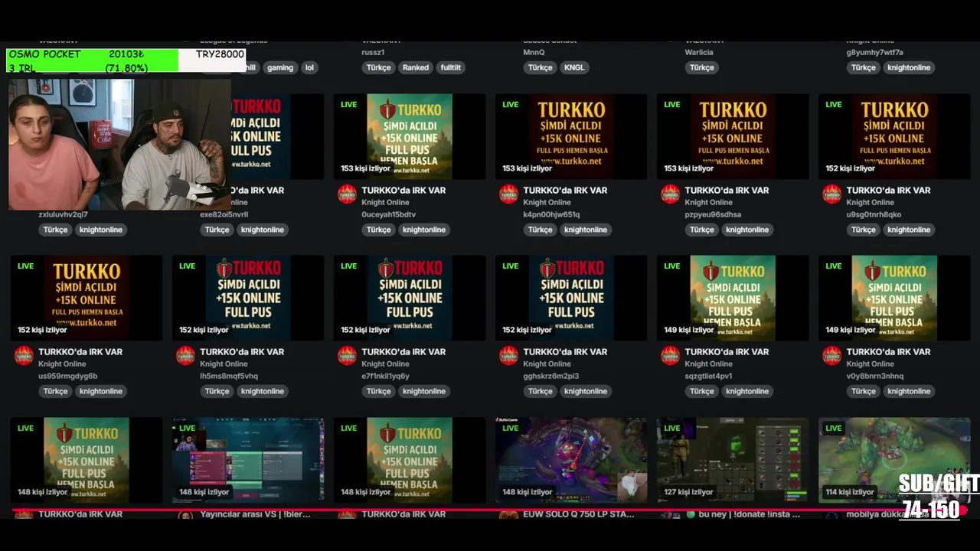Open username g8yumhy7wtf7a

874,53
